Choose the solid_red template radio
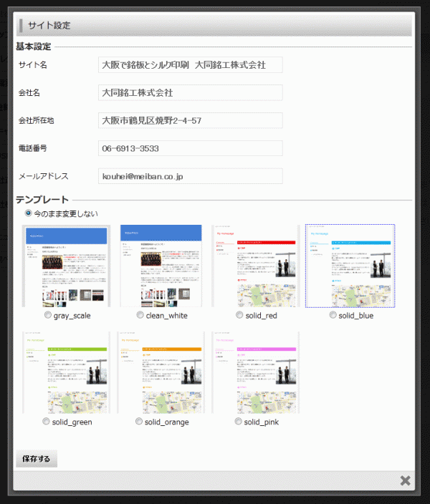This screenshot has height=504, width=430. click(239, 315)
